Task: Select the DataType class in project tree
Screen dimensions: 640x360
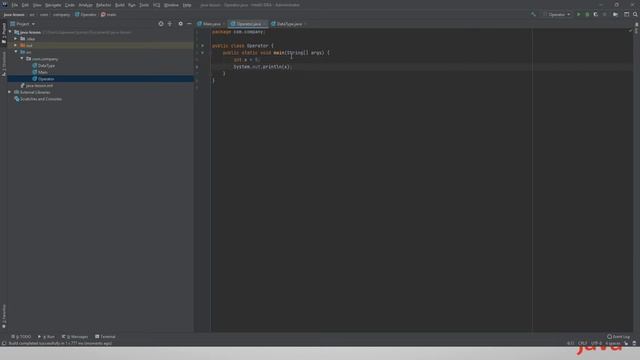Action: pyautogui.click(x=43, y=66)
